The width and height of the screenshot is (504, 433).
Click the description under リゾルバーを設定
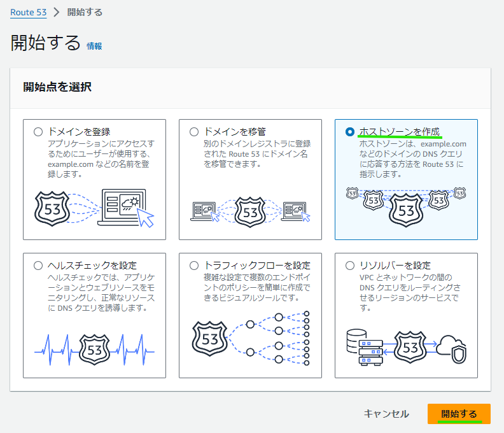coord(410,292)
